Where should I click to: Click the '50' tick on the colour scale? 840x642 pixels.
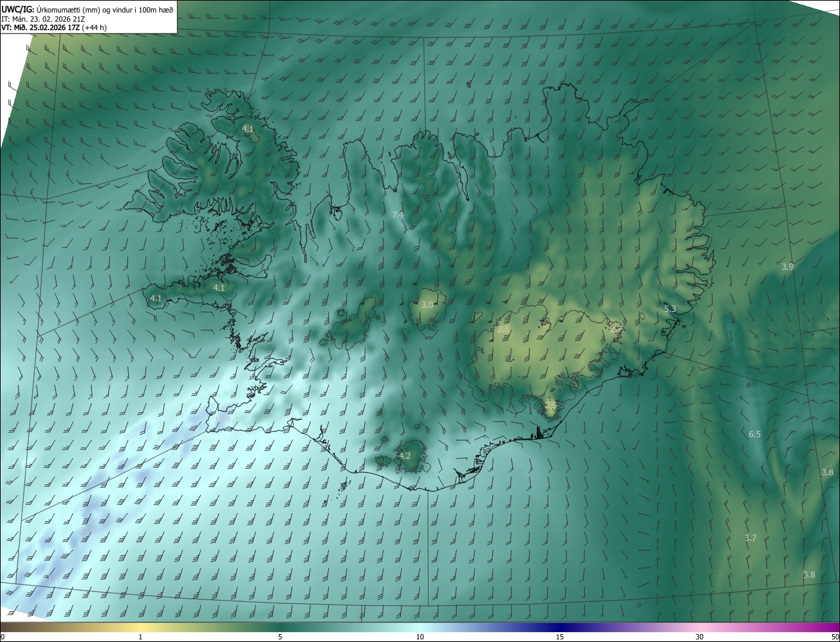click(x=835, y=637)
